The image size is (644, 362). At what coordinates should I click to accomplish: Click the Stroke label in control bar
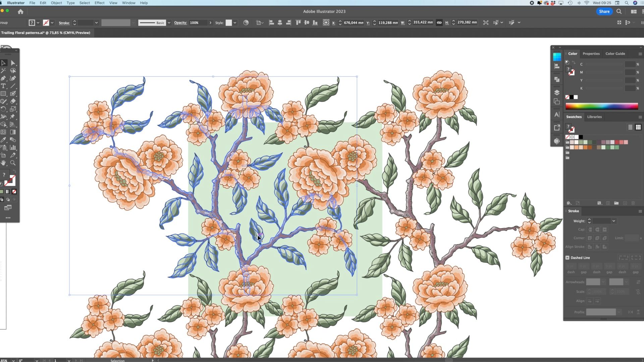tap(64, 23)
